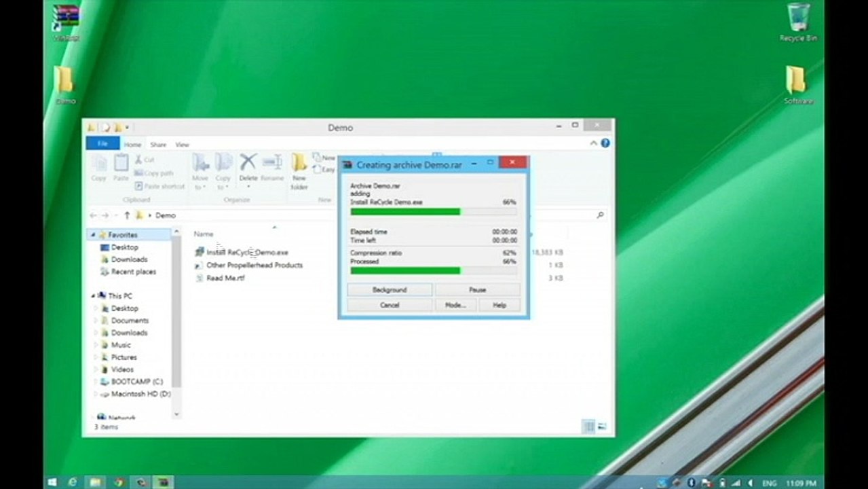The width and height of the screenshot is (868, 489).
Task: Select Music under This PC
Action: pos(116,345)
